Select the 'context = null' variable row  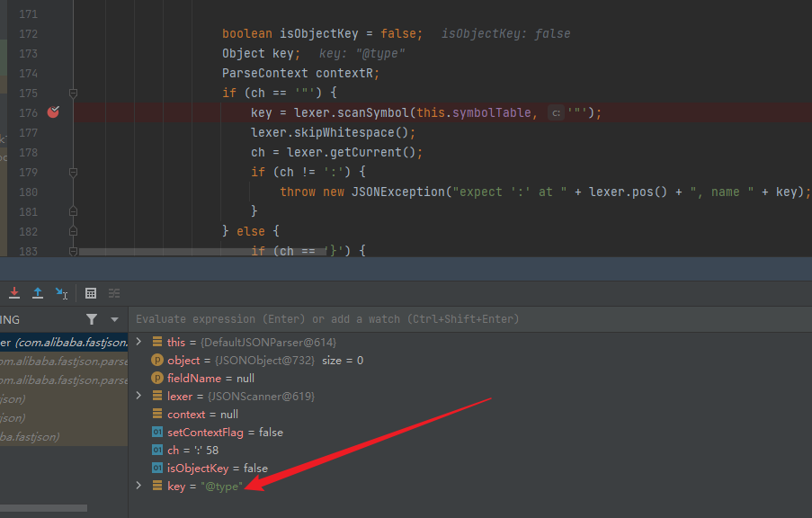tap(470, 414)
